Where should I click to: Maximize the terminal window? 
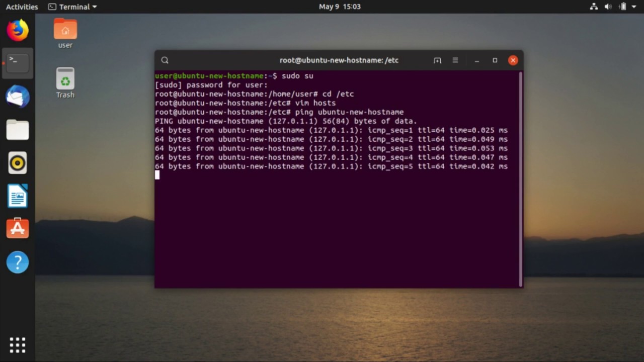coord(495,60)
